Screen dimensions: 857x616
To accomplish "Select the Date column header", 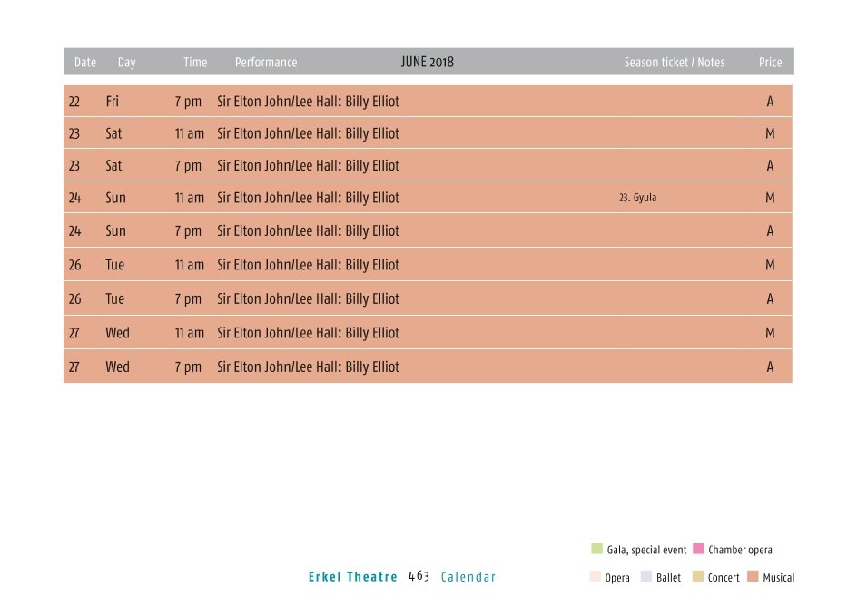I will click(x=85, y=63).
